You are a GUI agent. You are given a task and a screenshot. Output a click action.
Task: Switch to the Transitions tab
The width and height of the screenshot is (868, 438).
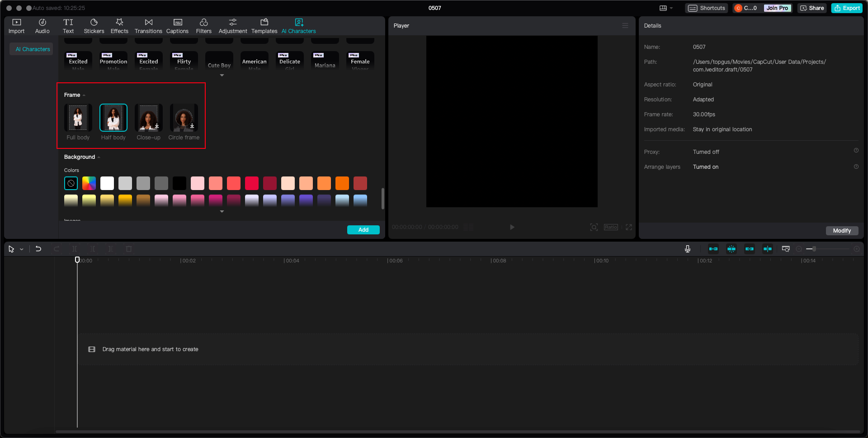click(148, 26)
